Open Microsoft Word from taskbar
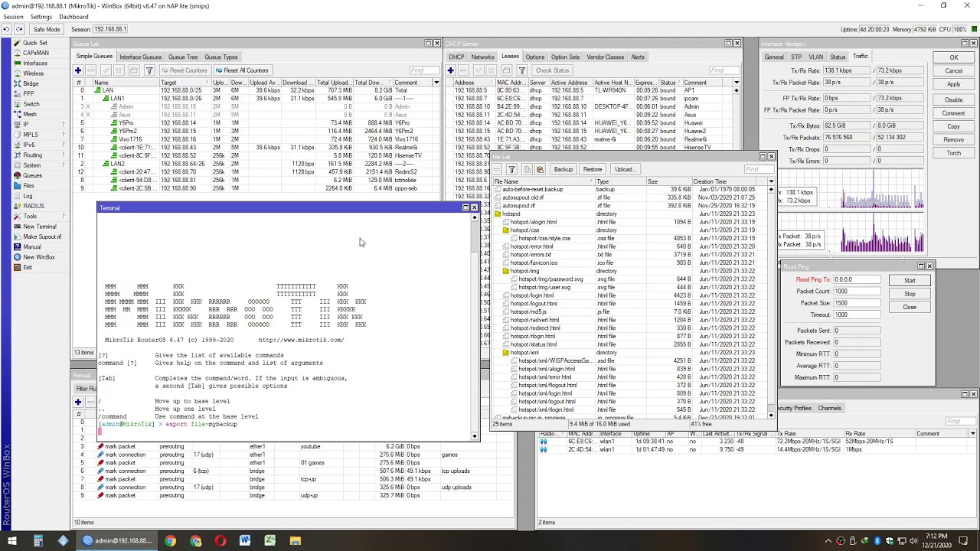 [245, 540]
